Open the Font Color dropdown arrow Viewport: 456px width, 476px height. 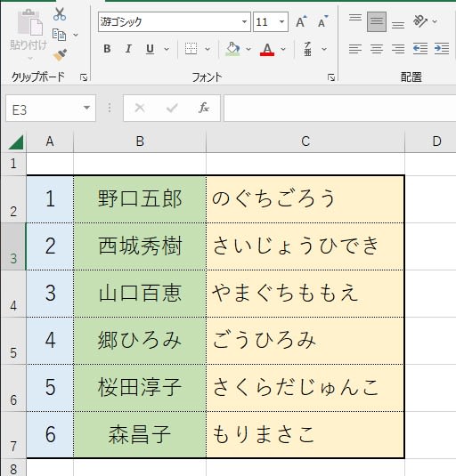283,49
